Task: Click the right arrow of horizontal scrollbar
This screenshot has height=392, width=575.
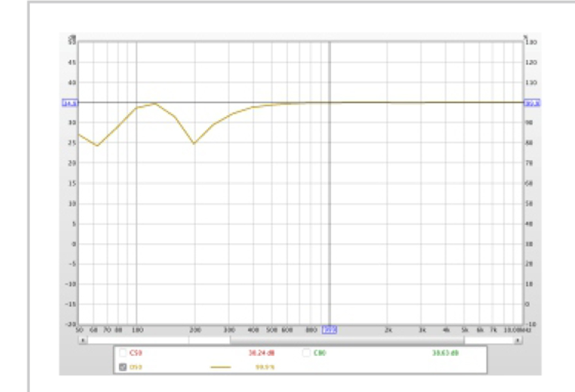Action: (x=517, y=340)
